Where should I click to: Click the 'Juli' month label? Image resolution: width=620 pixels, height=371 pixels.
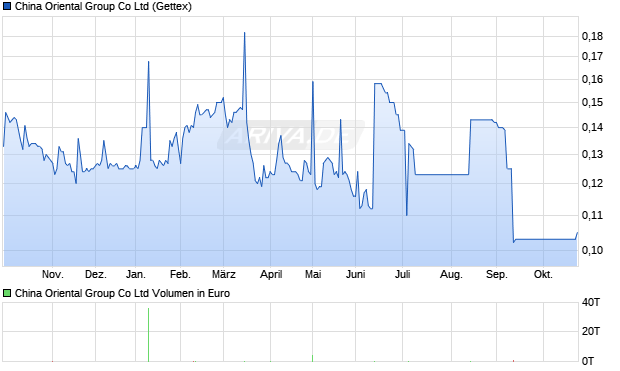click(x=403, y=274)
